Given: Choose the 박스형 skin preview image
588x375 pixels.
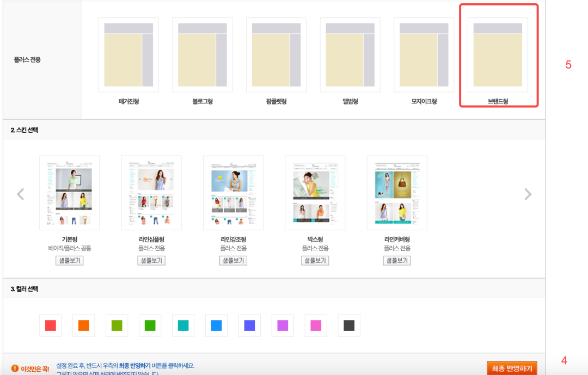Looking at the screenshot, I should (x=315, y=193).
